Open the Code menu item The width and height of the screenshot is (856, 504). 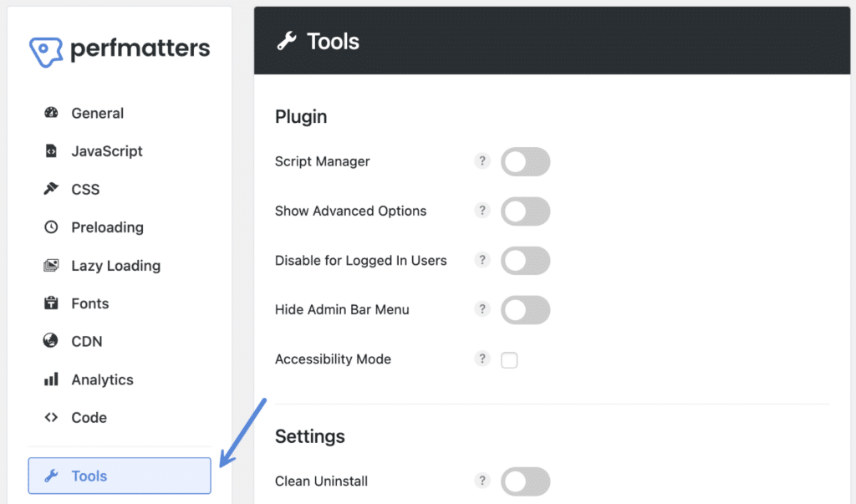[89, 418]
